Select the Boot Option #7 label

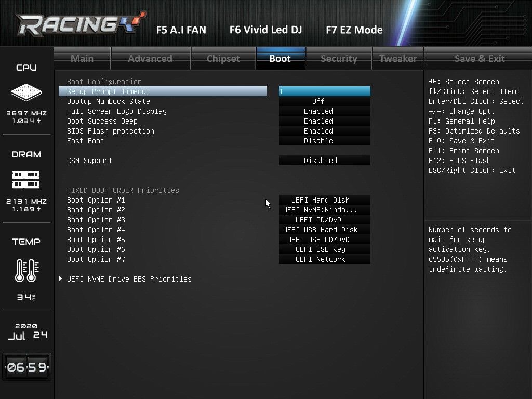[96, 259]
